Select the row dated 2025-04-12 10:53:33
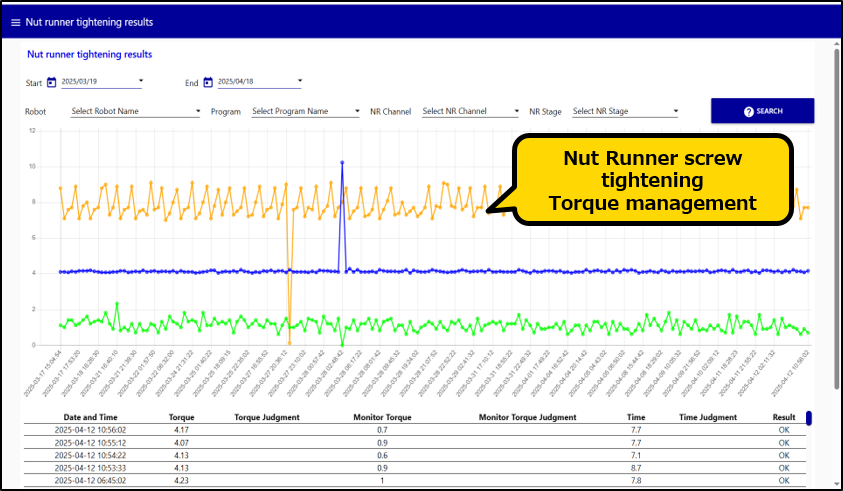The height and width of the screenshot is (491, 843). tap(415, 468)
